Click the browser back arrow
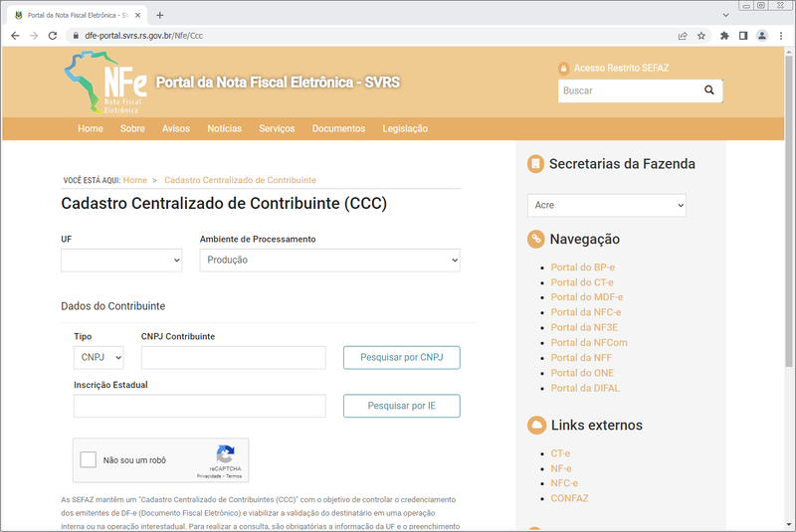Viewport: 796px width, 532px height. pyautogui.click(x=15, y=36)
